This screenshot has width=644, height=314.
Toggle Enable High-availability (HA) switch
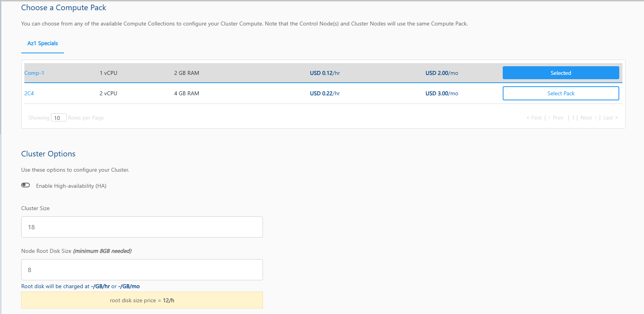pos(26,185)
